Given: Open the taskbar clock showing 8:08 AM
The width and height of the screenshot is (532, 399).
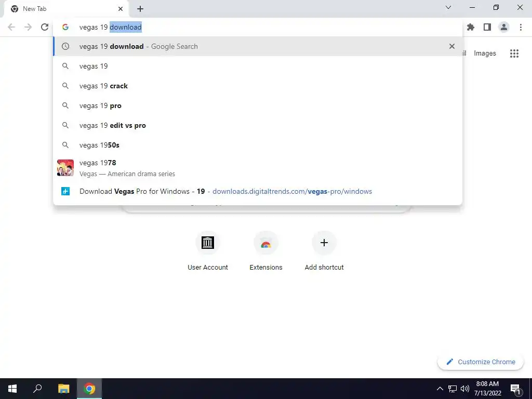Looking at the screenshot, I should (x=487, y=389).
